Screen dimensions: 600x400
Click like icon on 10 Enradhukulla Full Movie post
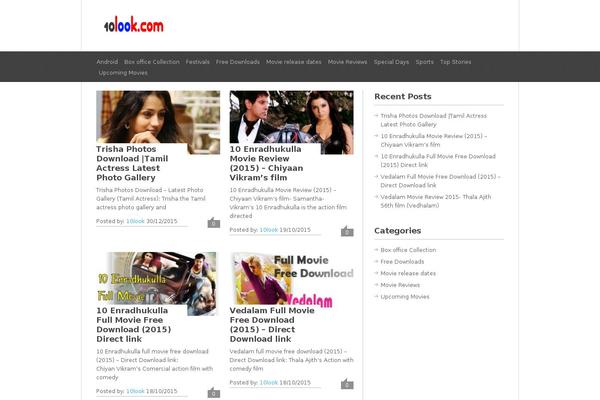coord(214,392)
